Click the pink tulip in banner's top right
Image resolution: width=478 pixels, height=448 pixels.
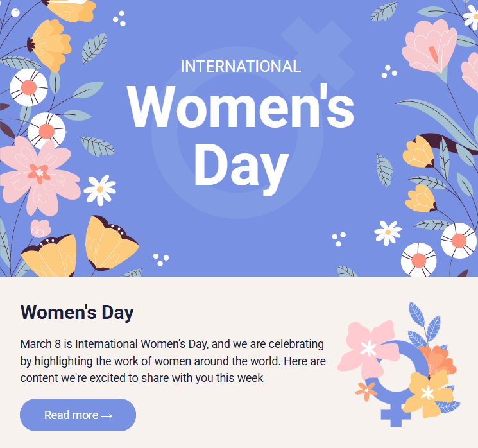[427, 45]
